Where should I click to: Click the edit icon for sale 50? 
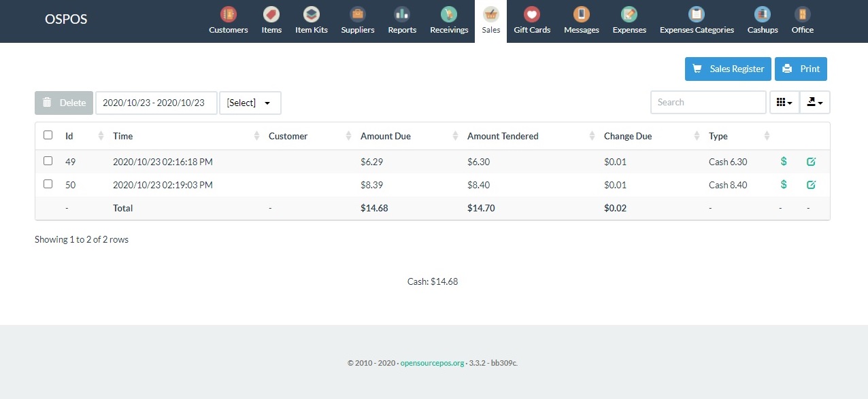tap(811, 184)
